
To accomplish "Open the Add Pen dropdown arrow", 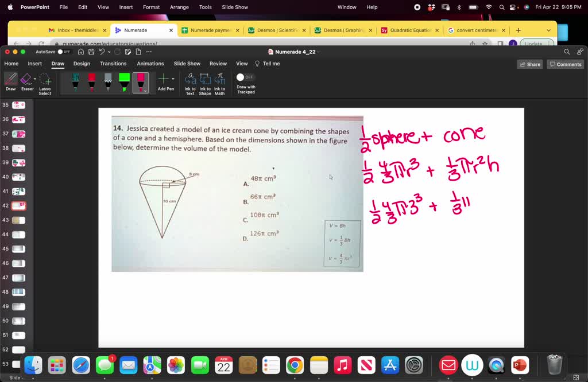I will 172,78.
